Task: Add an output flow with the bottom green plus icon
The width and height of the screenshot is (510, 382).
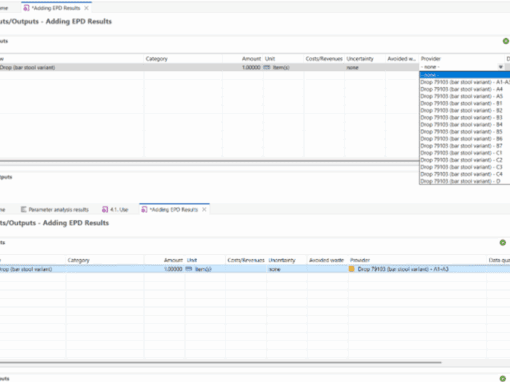Action: pos(503,378)
